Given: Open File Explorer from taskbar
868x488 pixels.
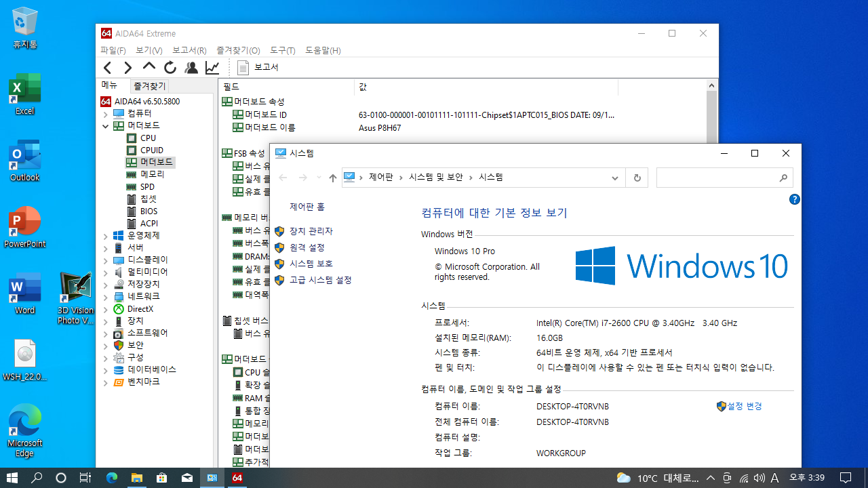Looking at the screenshot, I should pyautogui.click(x=137, y=478).
